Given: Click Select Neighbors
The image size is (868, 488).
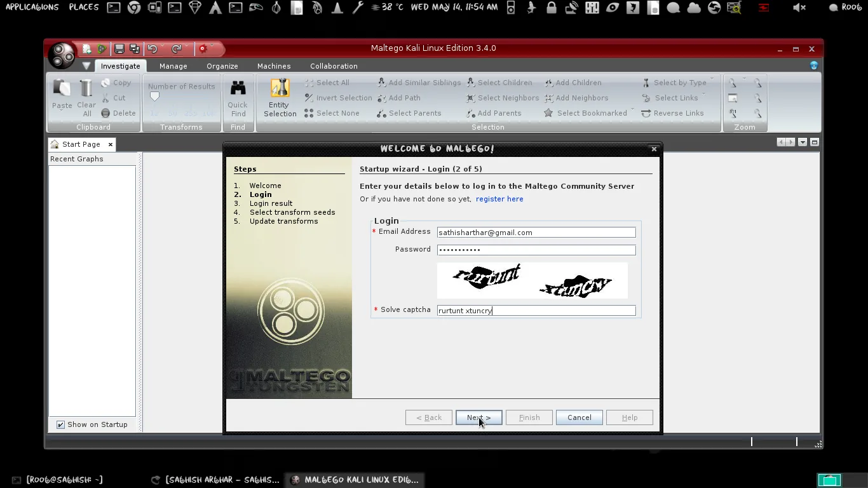Looking at the screenshot, I should [503, 98].
